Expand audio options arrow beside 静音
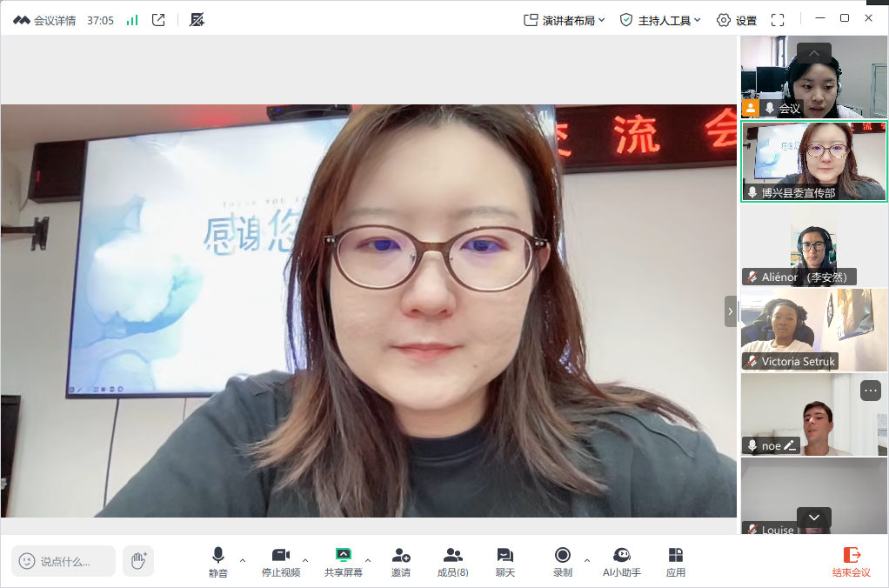 243,560
